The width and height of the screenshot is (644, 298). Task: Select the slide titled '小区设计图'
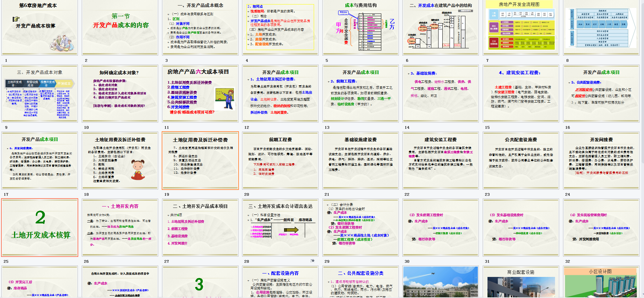(601, 282)
